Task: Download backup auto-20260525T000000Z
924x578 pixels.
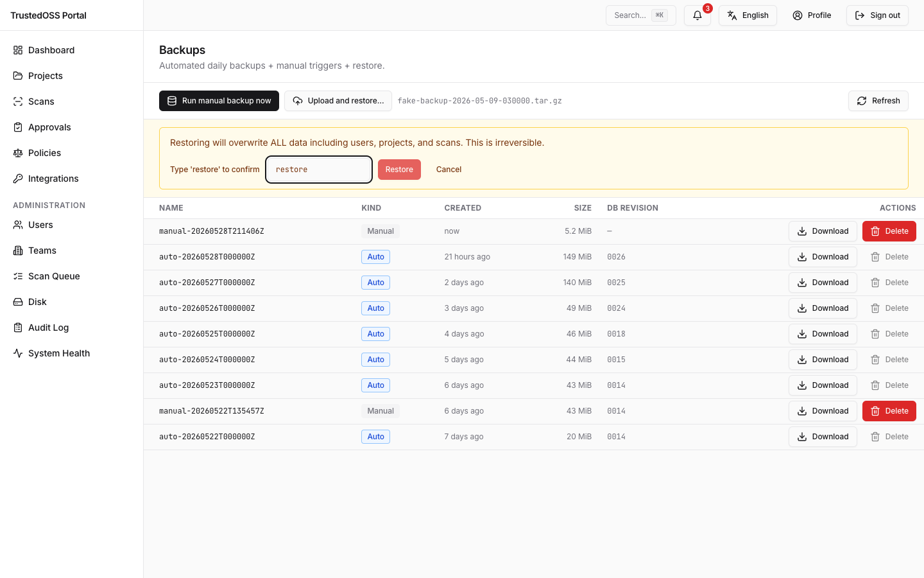Action: click(x=823, y=334)
